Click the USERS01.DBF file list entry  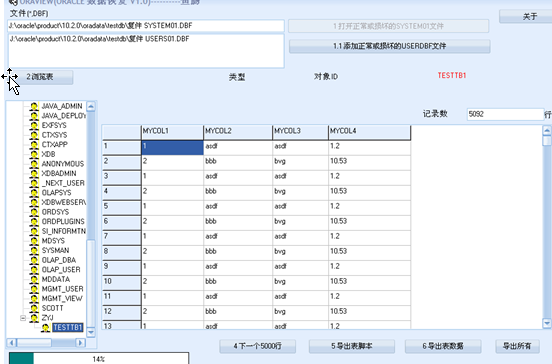99,39
